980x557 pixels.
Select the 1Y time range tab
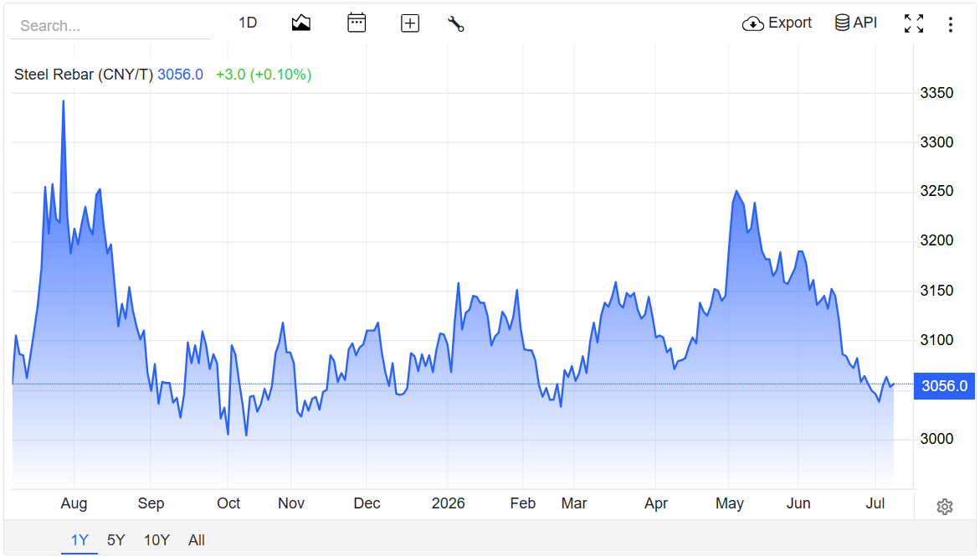click(80, 540)
